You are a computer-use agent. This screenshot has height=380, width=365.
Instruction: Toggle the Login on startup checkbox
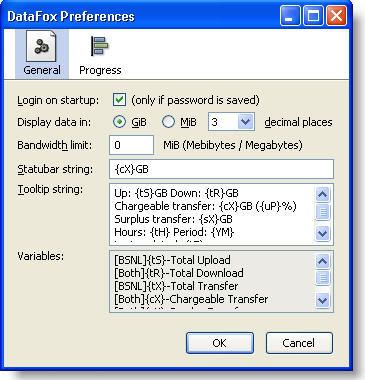[119, 100]
